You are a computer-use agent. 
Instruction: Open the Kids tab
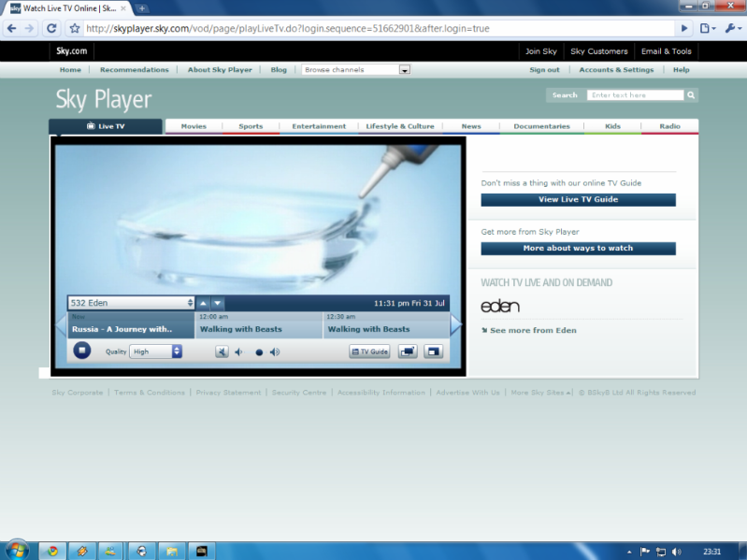point(612,126)
